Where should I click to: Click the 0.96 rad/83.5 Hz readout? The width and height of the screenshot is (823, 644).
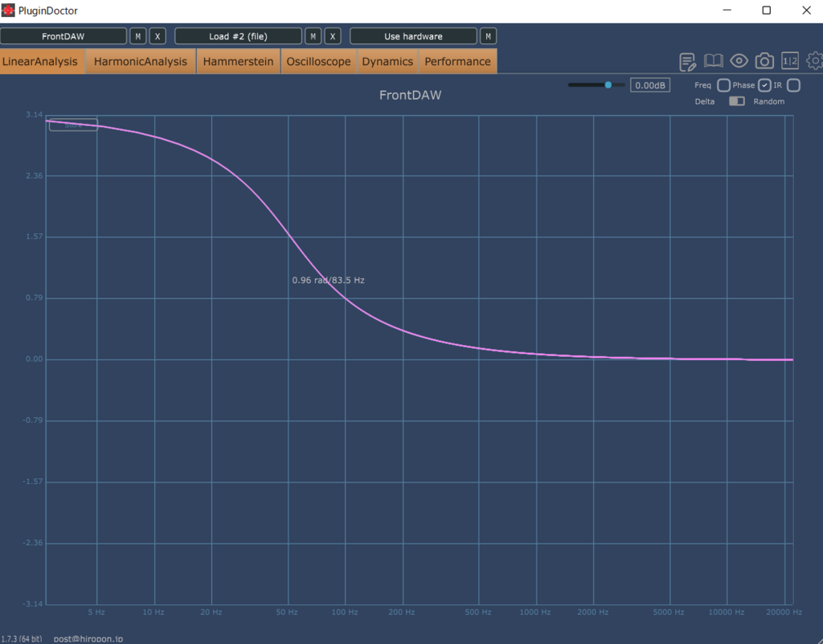pos(328,281)
